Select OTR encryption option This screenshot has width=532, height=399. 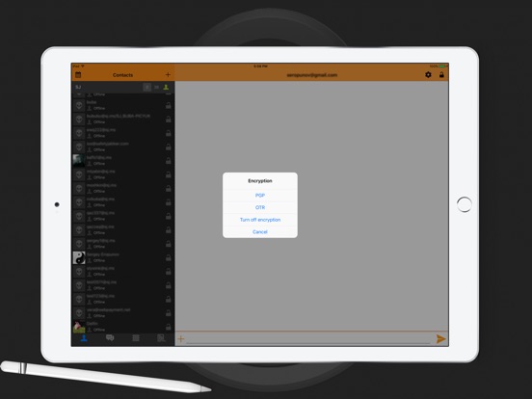pos(260,207)
